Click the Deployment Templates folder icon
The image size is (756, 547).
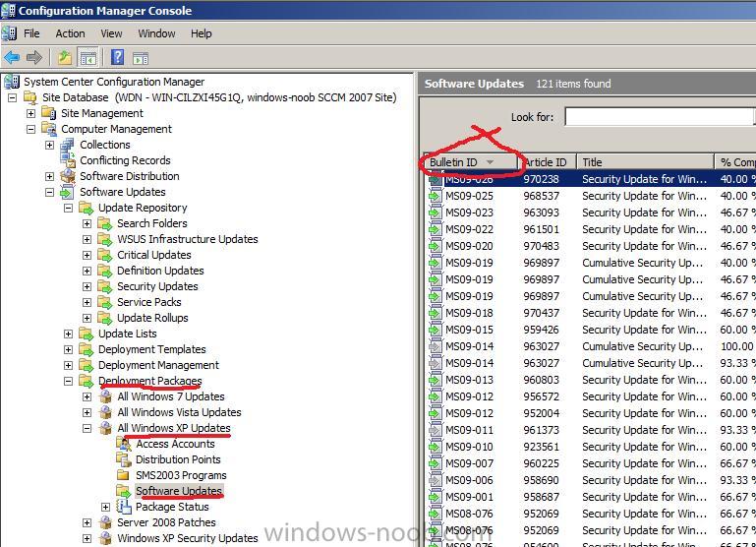point(87,349)
